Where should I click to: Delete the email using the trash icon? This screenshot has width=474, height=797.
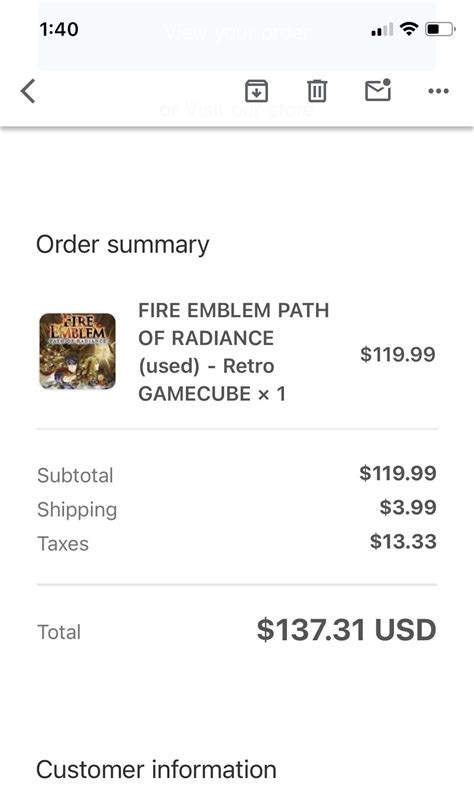click(317, 91)
